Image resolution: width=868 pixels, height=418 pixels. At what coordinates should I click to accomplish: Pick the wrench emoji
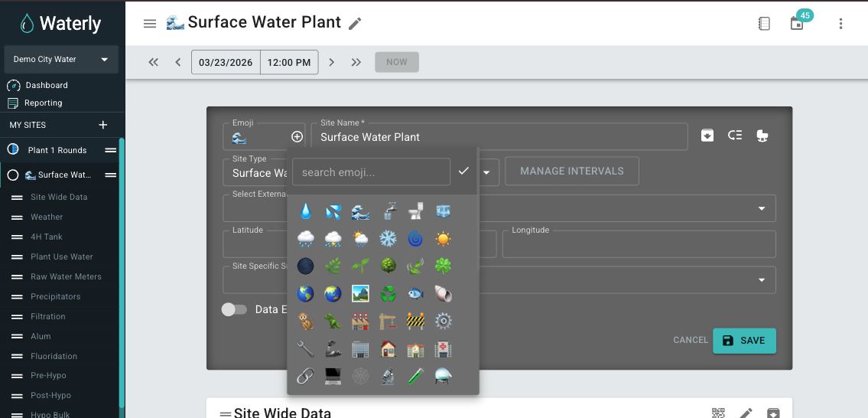[x=306, y=349]
